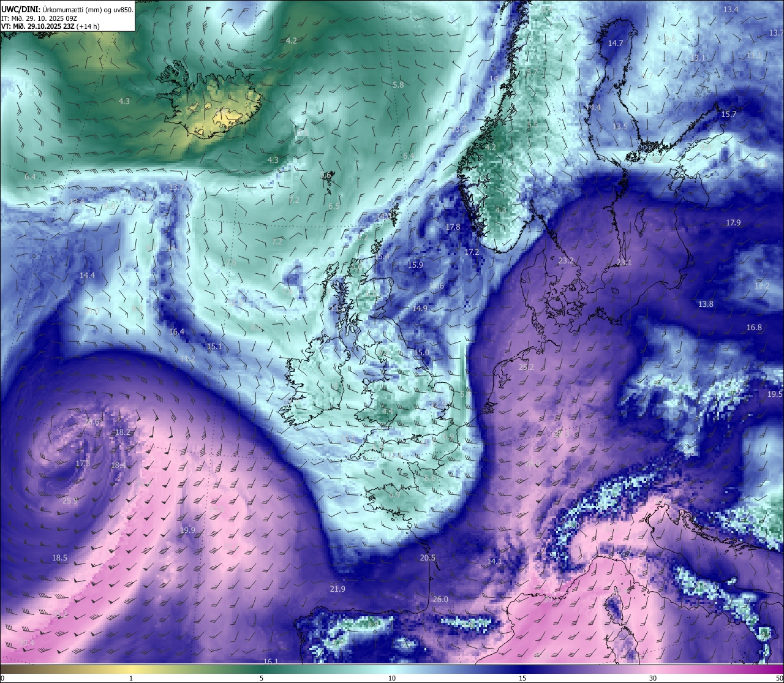Image resolution: width=784 pixels, height=683 pixels.
Task: Click the 16.4 value on the map
Action: tap(176, 331)
